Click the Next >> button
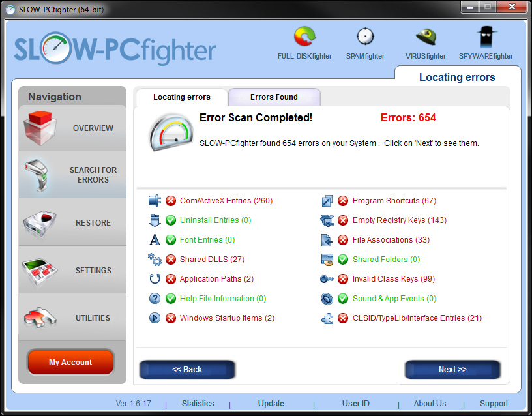Viewport: 532px width, 416px height. coord(452,370)
